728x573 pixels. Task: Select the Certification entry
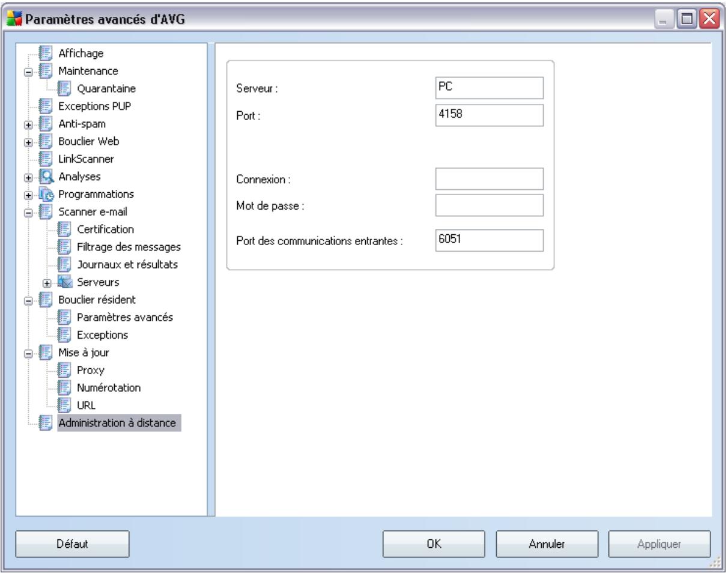[x=105, y=229]
